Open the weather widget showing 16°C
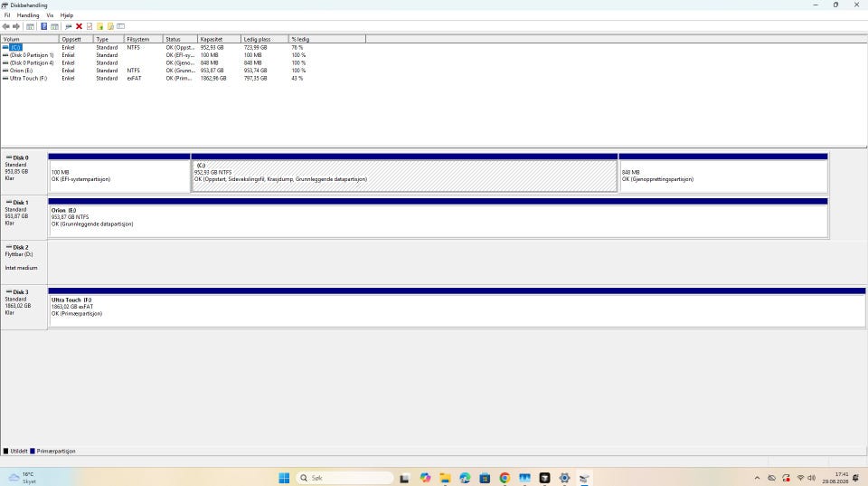 tap(22, 478)
